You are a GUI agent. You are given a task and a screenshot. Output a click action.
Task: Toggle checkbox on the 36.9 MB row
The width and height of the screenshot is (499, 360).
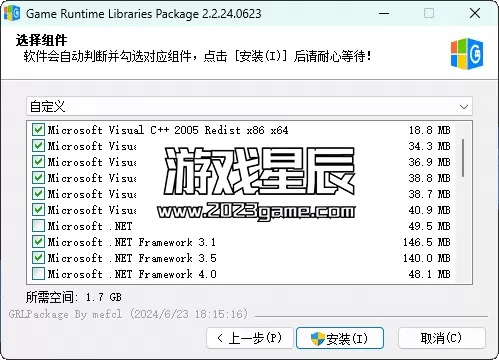pyautogui.click(x=38, y=162)
